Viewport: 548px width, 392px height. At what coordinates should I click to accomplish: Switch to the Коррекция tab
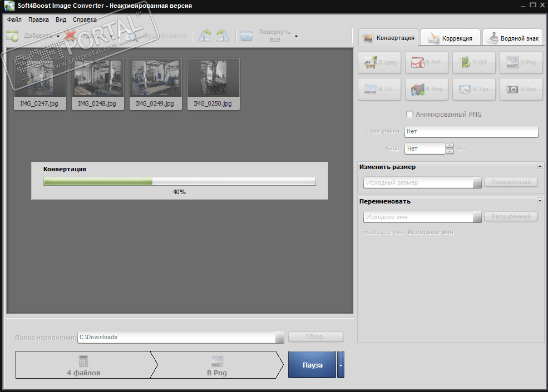coord(450,38)
